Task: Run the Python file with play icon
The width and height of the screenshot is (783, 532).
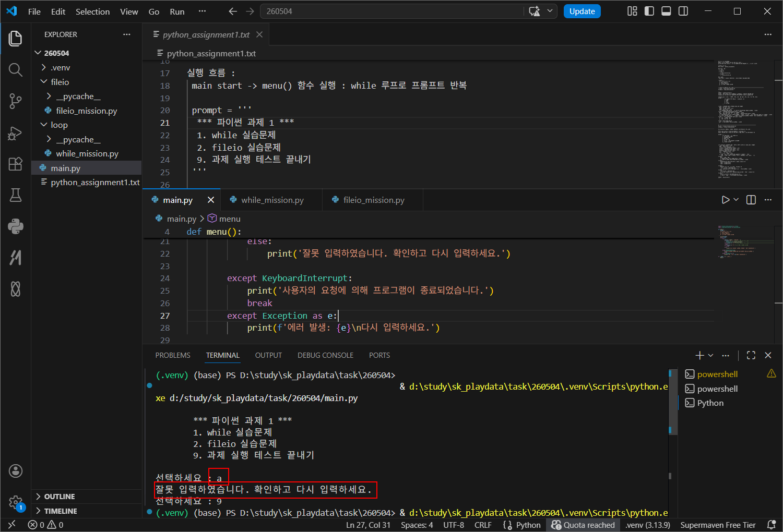Action: pyautogui.click(x=725, y=200)
